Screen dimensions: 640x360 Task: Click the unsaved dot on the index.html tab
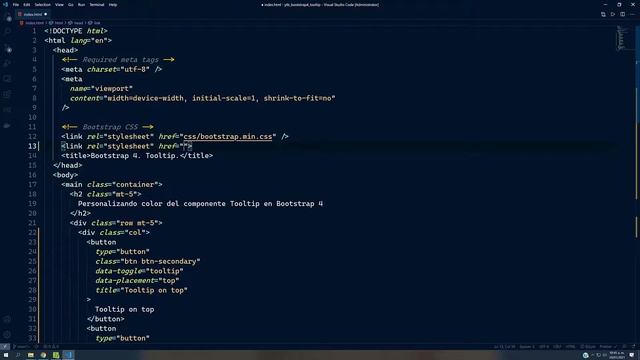point(45,14)
